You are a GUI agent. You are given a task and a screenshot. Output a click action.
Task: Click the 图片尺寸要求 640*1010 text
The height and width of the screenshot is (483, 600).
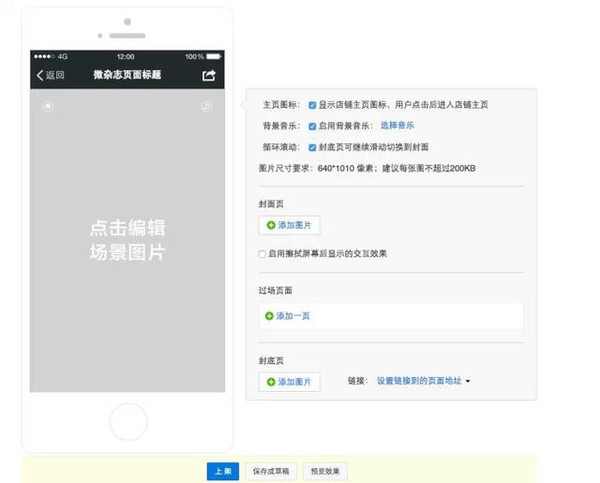367,168
